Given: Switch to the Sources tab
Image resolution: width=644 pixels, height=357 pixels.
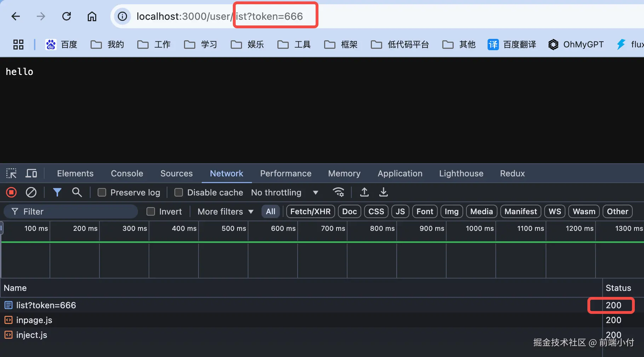Looking at the screenshot, I should pos(177,174).
